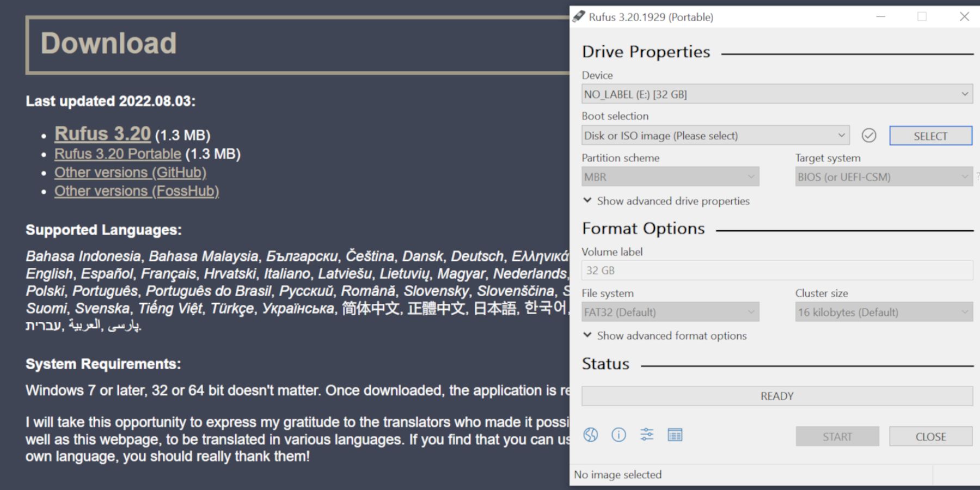Close the Rufus window with X
Image resolution: width=980 pixels, height=490 pixels.
coord(964,17)
